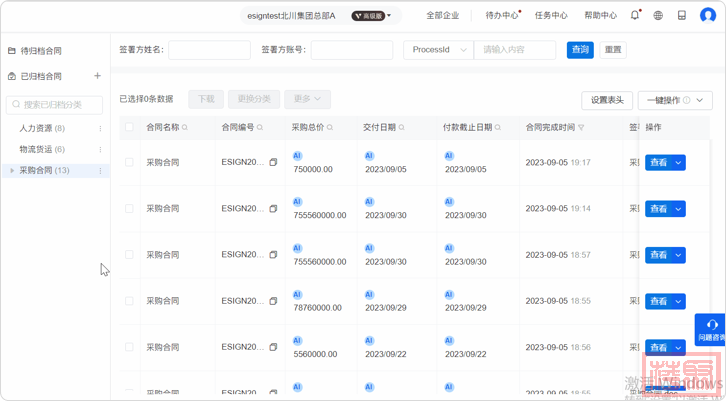Open the 帮助中心 menu

click(x=600, y=15)
